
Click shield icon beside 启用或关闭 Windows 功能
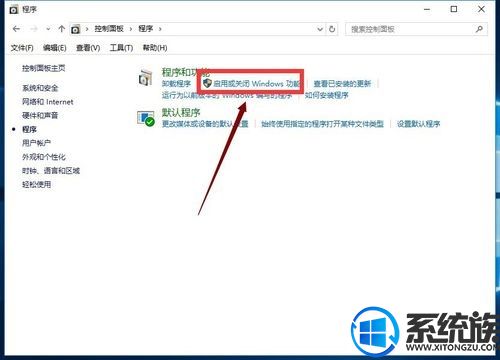click(207, 83)
